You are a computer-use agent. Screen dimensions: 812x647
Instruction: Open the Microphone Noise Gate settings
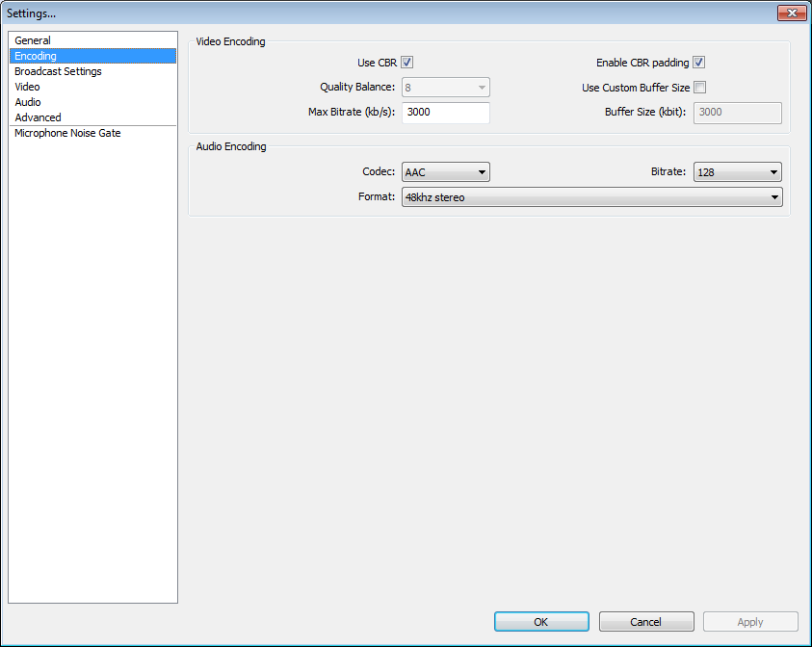(66, 132)
